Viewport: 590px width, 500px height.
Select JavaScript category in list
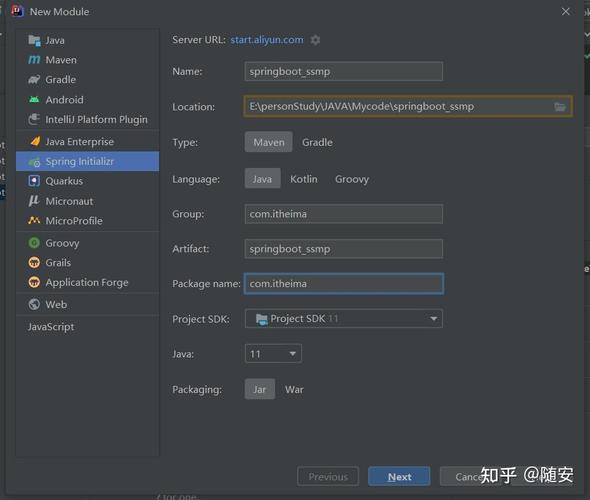click(x=88, y=327)
